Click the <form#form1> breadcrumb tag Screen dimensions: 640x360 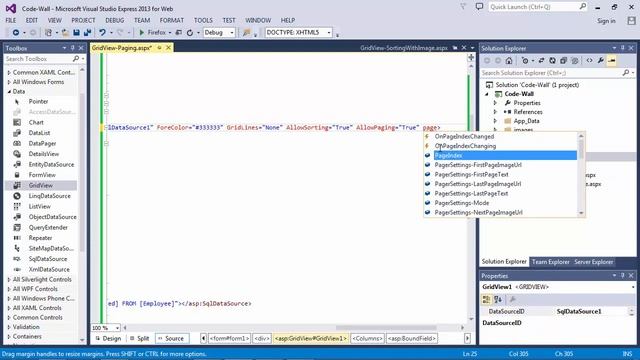click(229, 339)
